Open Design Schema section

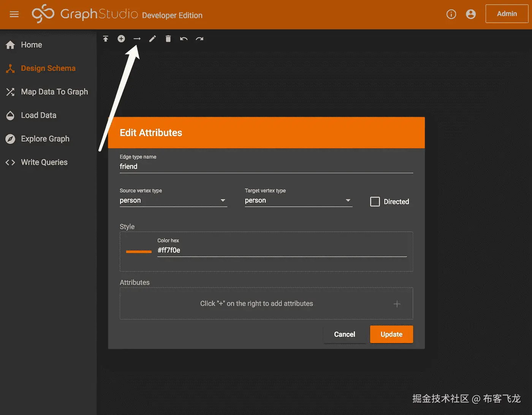[x=48, y=68]
